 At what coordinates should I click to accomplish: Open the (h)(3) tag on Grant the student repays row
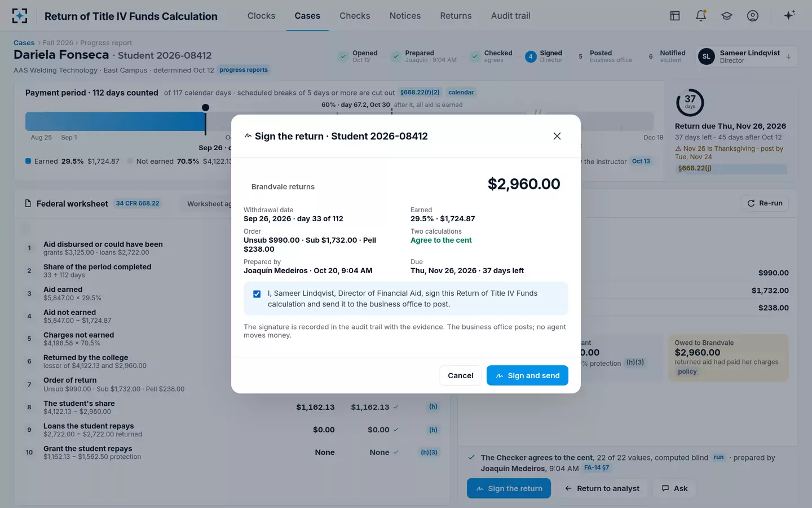click(x=429, y=452)
